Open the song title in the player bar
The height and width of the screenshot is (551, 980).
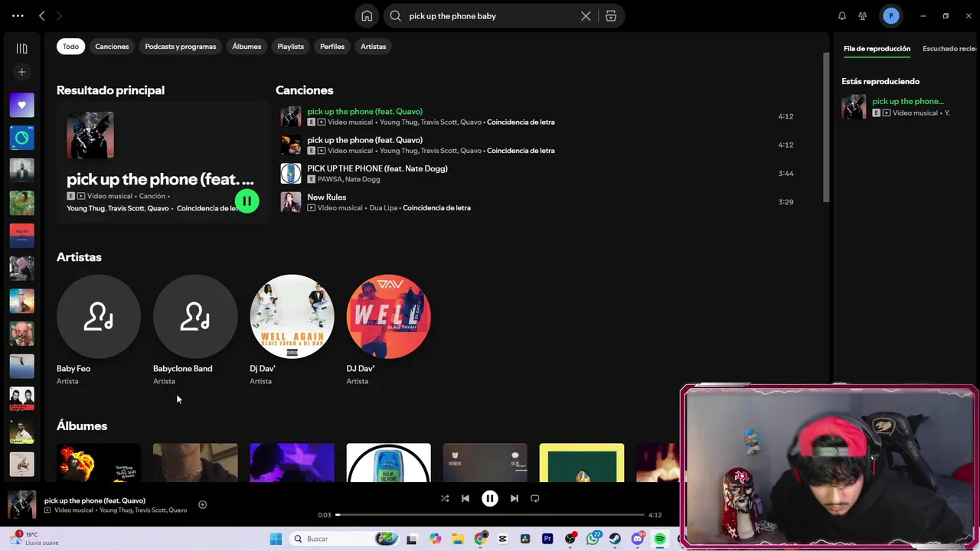click(x=95, y=500)
